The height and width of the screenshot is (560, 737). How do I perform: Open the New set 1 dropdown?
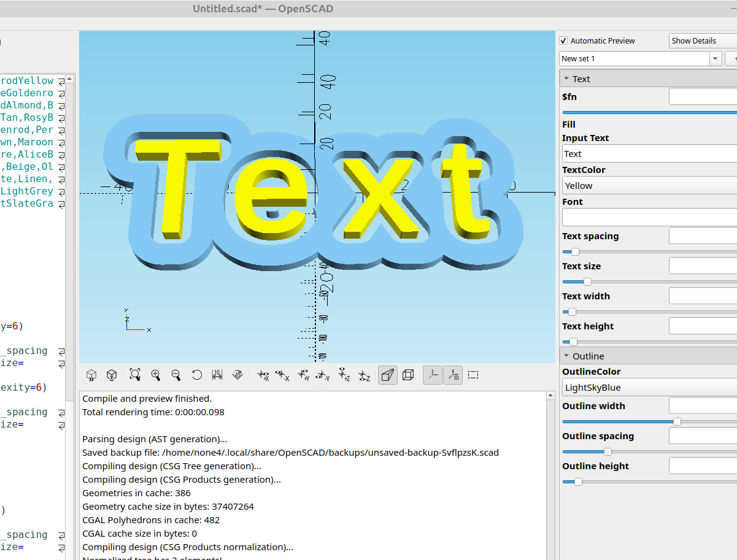click(x=714, y=58)
